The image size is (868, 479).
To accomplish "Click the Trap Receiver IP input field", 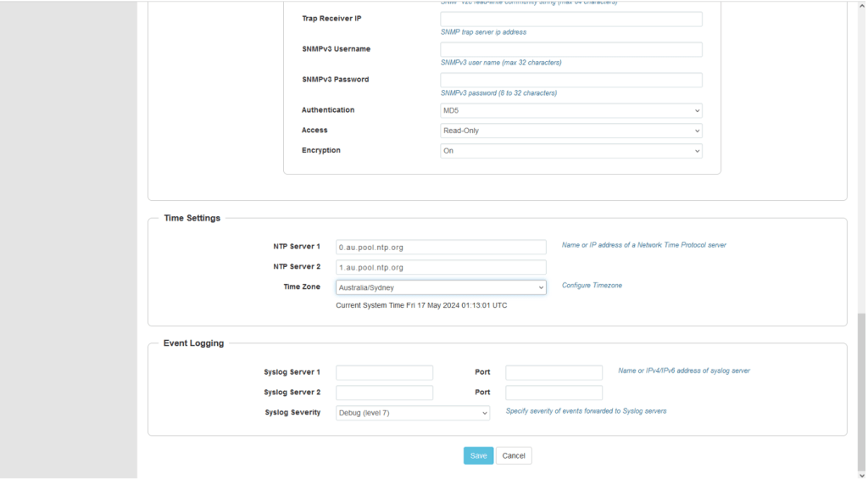I will [570, 19].
